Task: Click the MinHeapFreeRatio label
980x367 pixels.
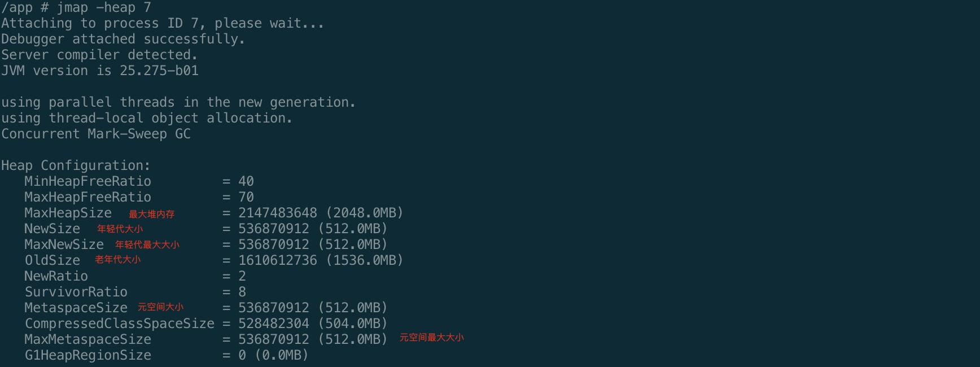Action: coord(88,181)
